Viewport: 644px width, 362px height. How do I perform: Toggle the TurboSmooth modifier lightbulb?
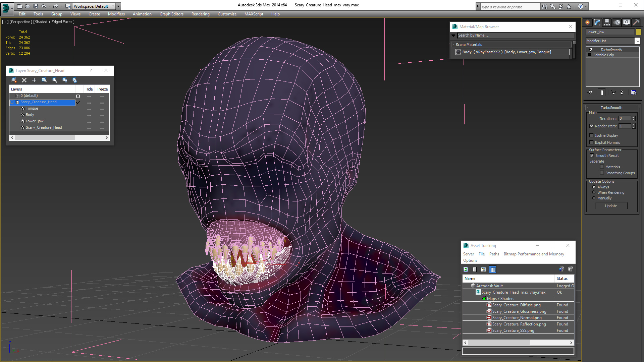click(x=591, y=49)
